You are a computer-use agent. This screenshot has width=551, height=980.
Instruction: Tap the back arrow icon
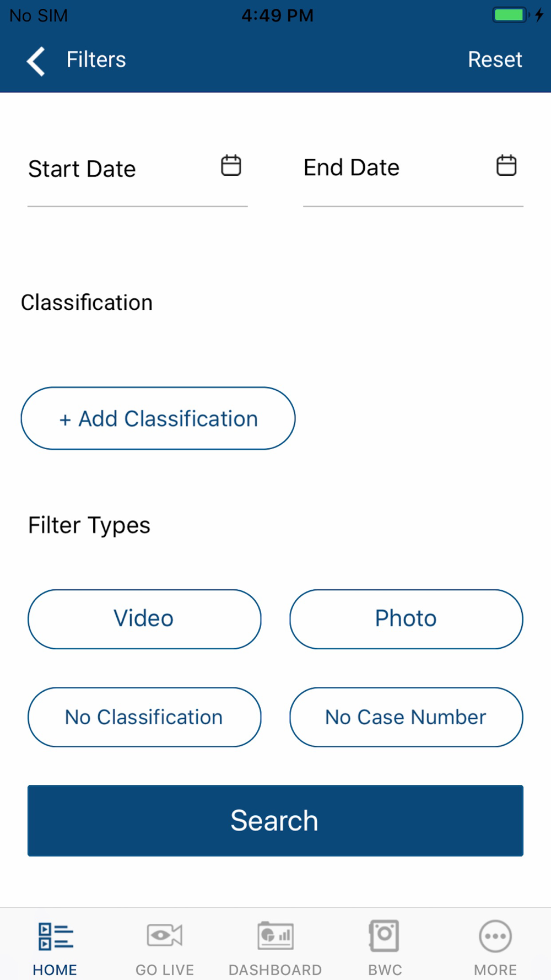36,61
